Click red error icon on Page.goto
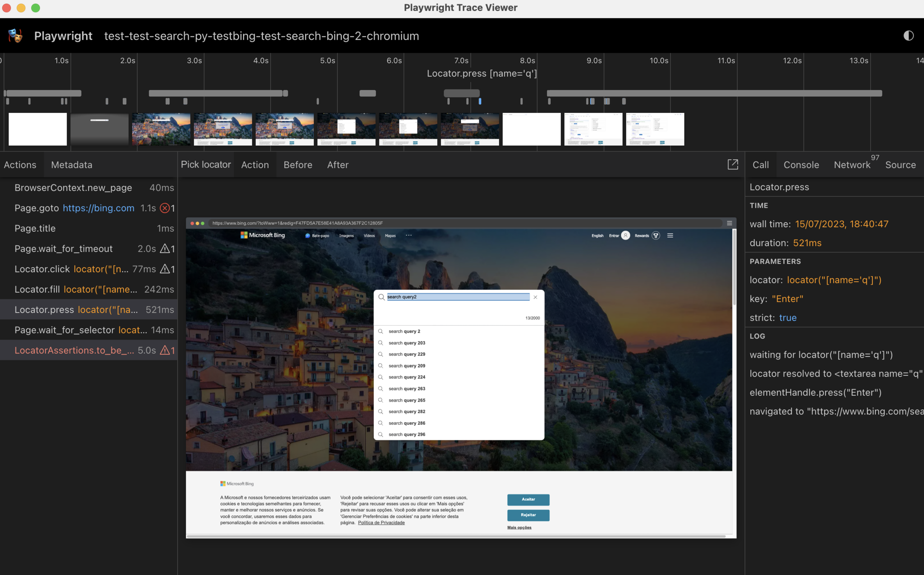 click(x=165, y=208)
